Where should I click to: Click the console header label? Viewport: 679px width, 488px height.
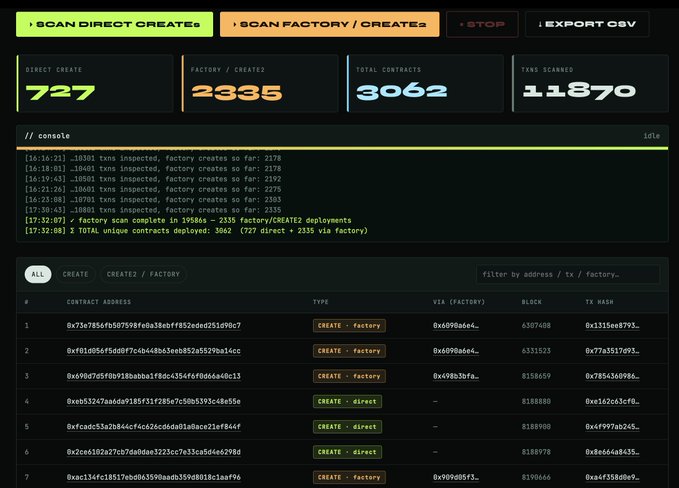click(x=47, y=136)
